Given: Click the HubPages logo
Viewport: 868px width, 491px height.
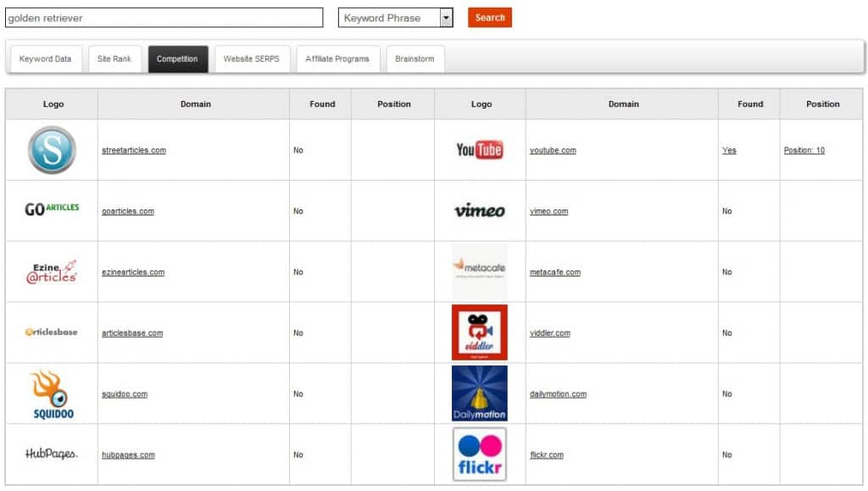Looking at the screenshot, I should tap(52, 454).
